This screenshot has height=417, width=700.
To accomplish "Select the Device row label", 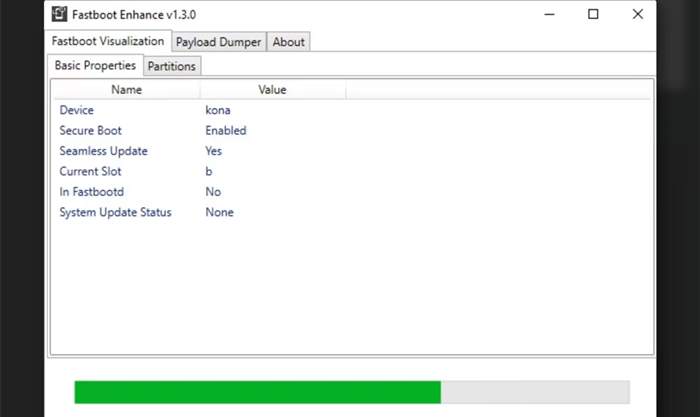I will (x=77, y=110).
